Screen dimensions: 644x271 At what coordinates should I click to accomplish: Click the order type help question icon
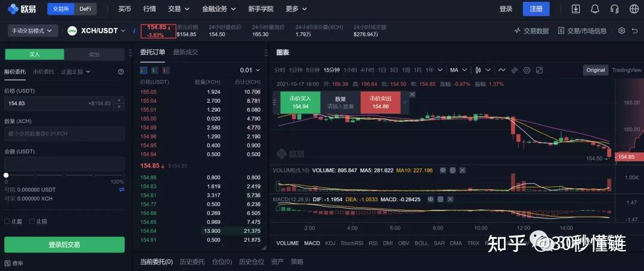[120, 72]
